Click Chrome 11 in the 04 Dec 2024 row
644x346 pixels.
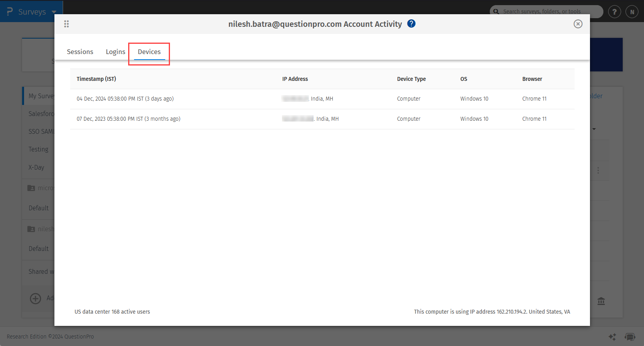pyautogui.click(x=534, y=99)
